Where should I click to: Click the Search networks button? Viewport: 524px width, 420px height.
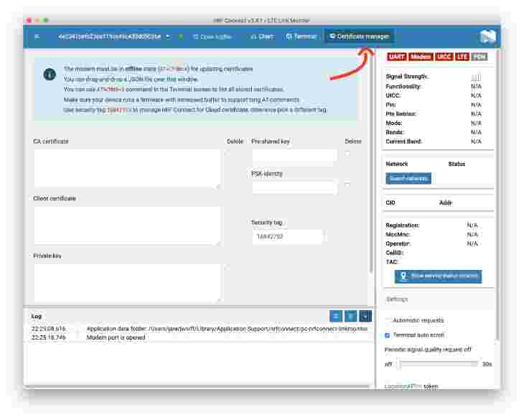[408, 178]
